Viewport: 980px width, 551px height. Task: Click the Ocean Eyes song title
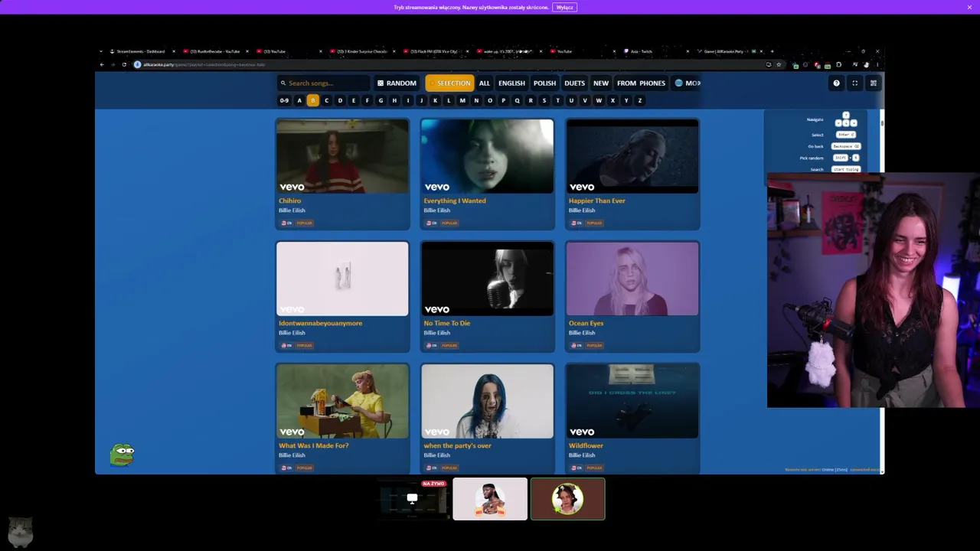coord(586,323)
